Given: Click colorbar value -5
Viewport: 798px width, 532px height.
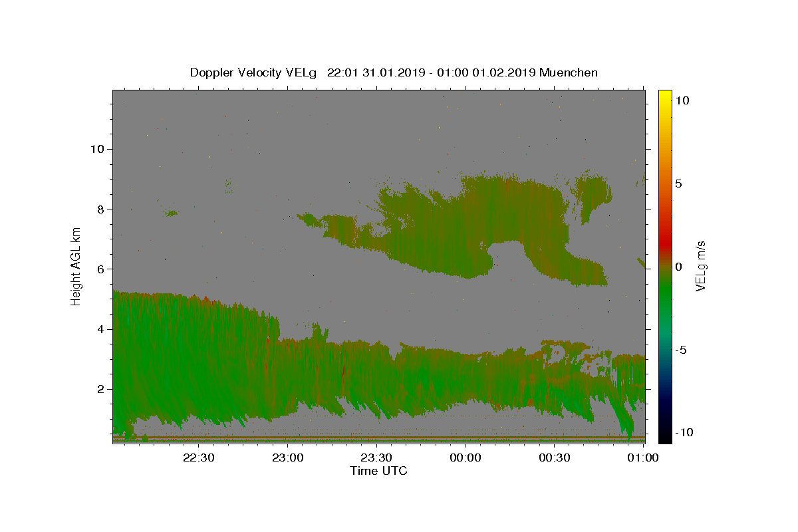Looking at the screenshot, I should pos(680,350).
